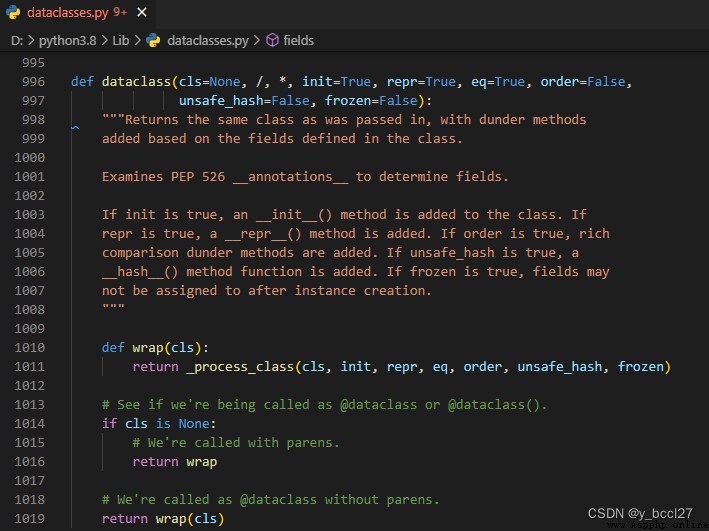Close the dataclasses.py tab
Screen dimensions: 709x531
pos(142,12)
